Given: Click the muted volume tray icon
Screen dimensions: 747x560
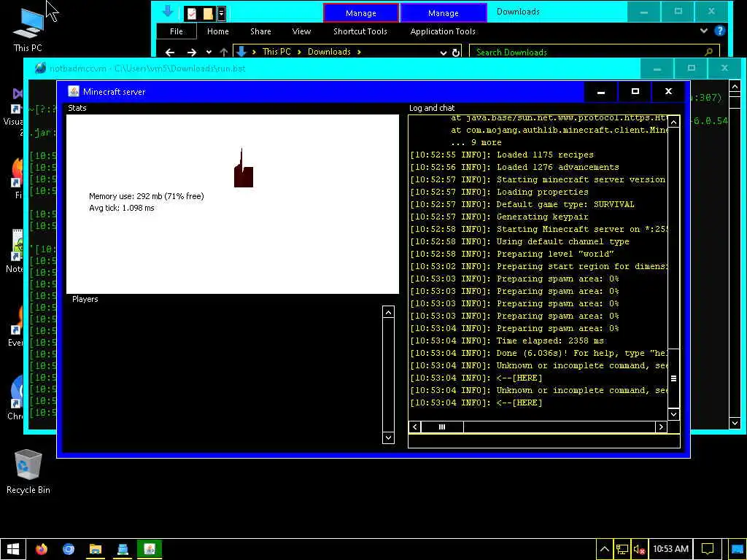Looking at the screenshot, I should click(x=639, y=550).
